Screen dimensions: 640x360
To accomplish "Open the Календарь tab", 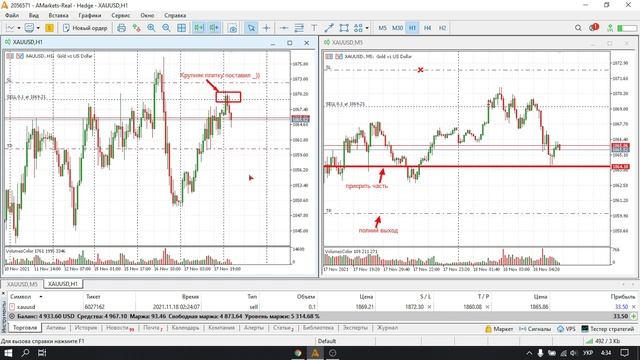I will (185, 328).
